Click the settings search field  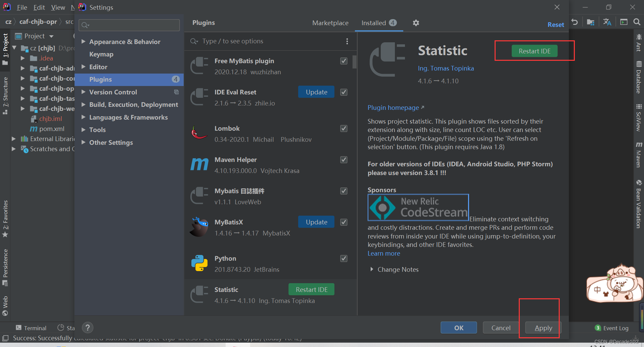tap(129, 25)
